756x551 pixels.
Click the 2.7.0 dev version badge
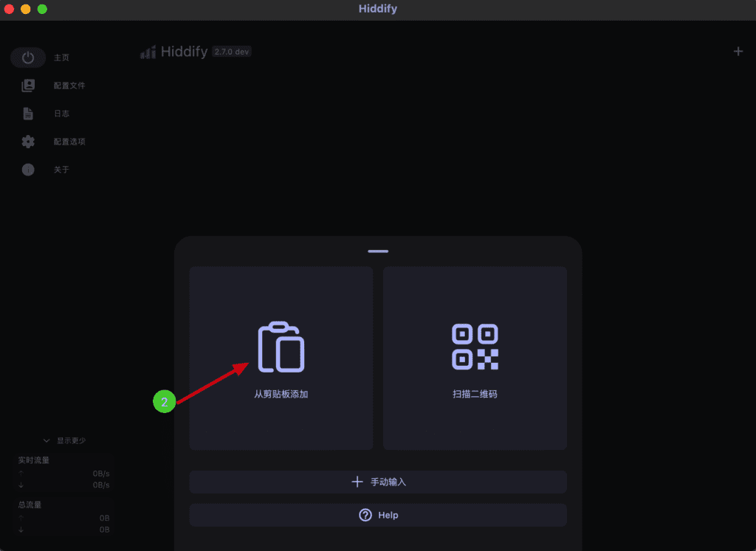(x=232, y=52)
